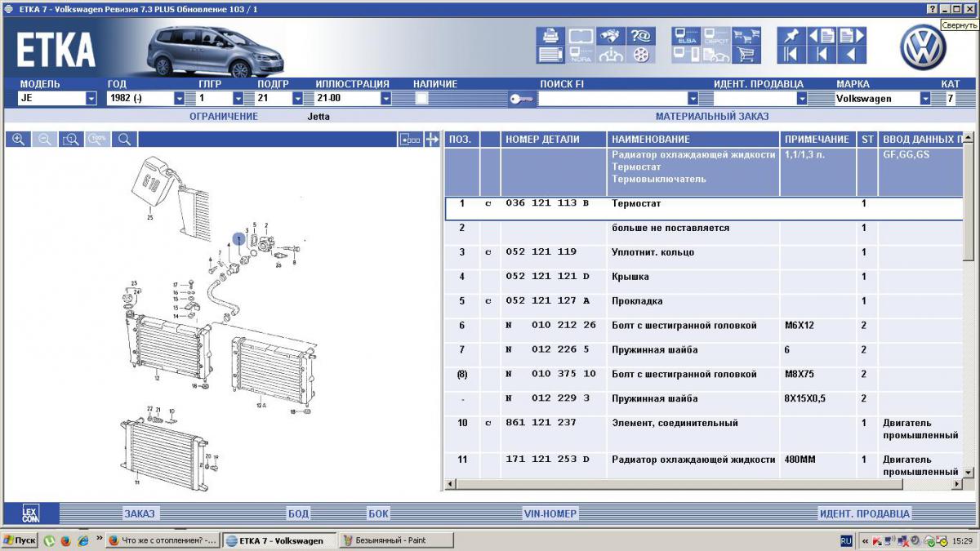Zoom in on the illustration
Screen dimensions: 980x551
pyautogui.click(x=18, y=140)
